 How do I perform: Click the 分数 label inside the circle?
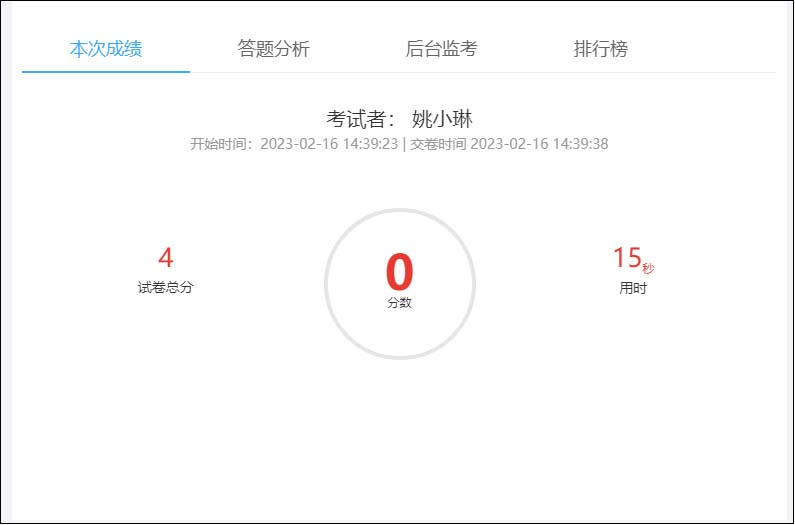coord(399,303)
